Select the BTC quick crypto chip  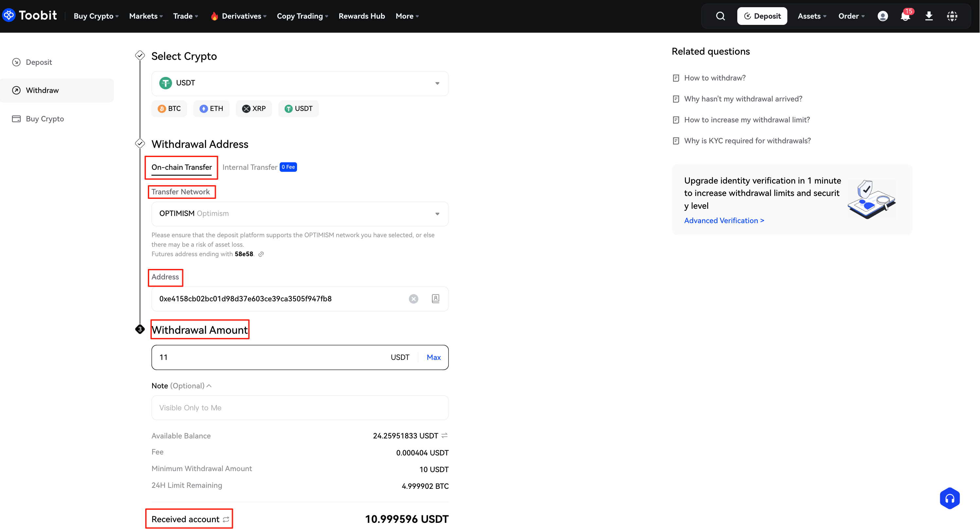[x=169, y=109]
